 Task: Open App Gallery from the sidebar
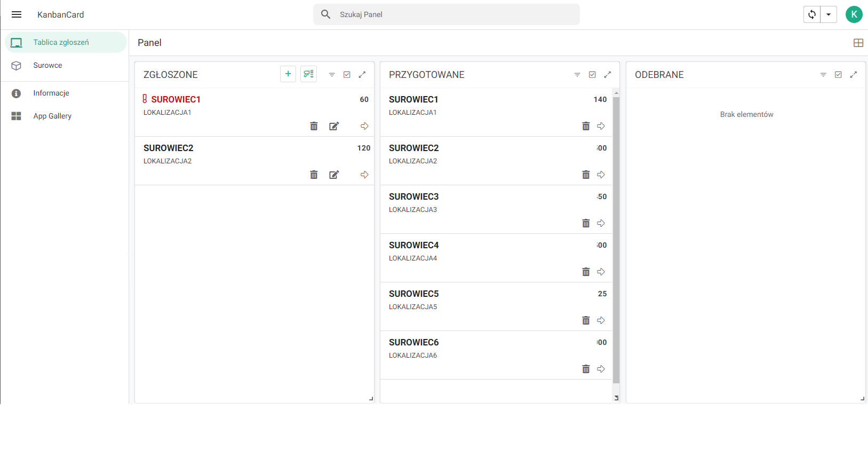point(52,116)
